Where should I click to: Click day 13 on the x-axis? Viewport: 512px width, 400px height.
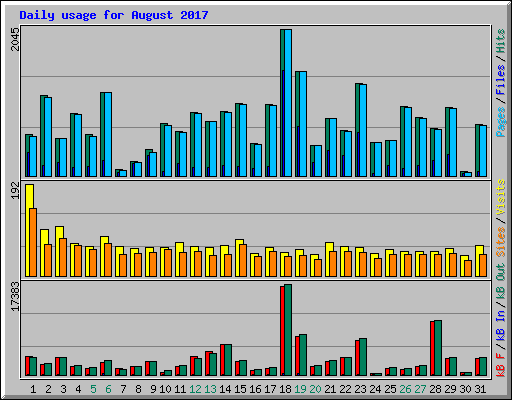coord(210,389)
